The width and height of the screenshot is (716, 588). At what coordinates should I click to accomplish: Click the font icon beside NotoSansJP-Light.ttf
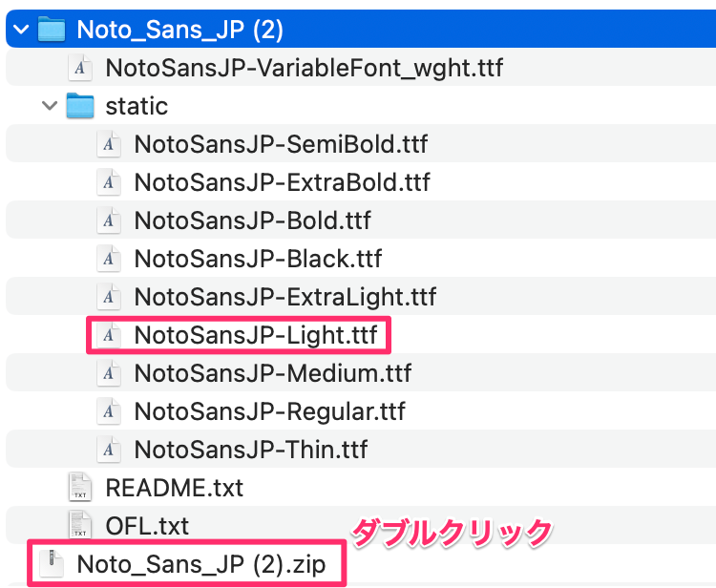(109, 335)
